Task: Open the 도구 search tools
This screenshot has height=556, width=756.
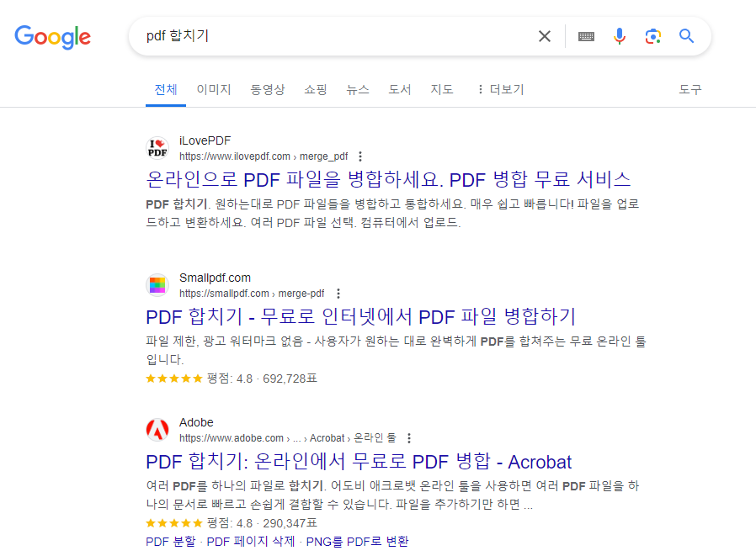Action: tap(690, 90)
